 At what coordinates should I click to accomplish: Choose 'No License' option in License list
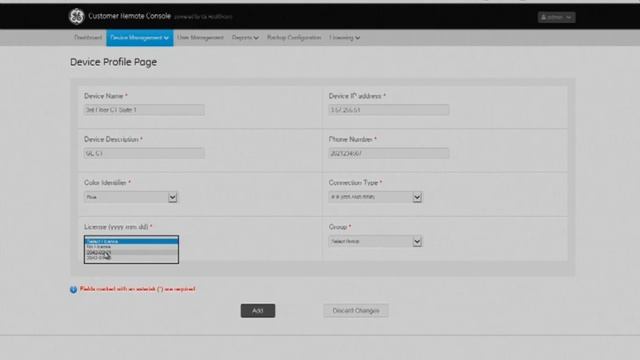(x=131, y=247)
